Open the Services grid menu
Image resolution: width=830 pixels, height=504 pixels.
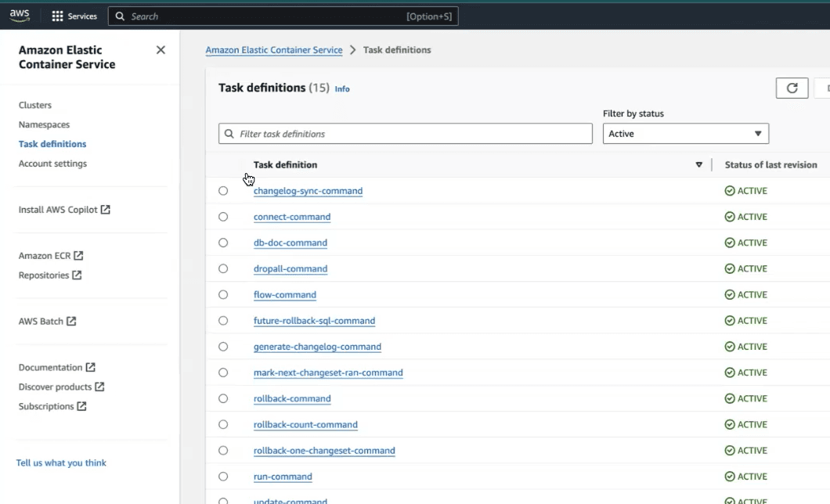click(x=57, y=16)
